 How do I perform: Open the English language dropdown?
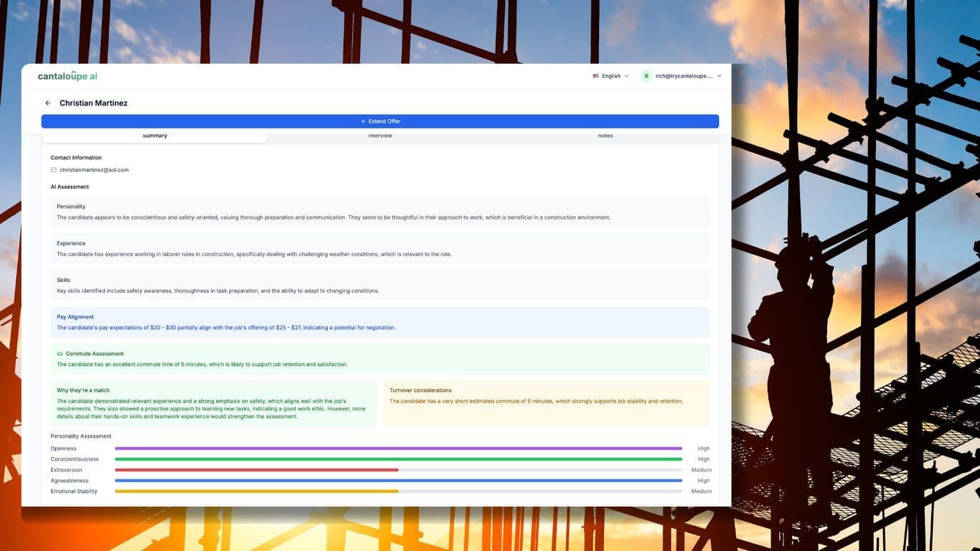pos(611,75)
